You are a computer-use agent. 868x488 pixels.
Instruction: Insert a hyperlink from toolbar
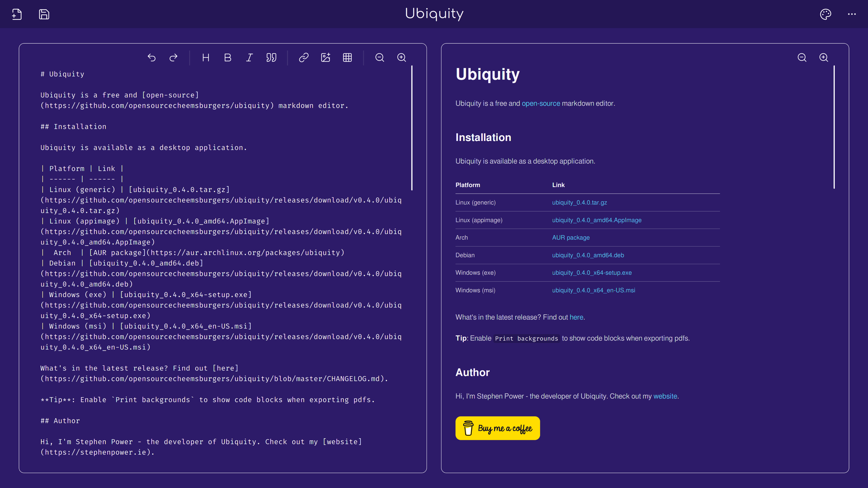pos(304,58)
